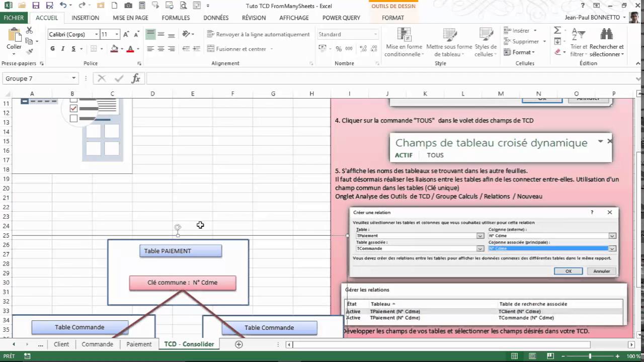Open Trier et filtrer menu
The height and width of the screenshot is (362, 644).
(579, 42)
